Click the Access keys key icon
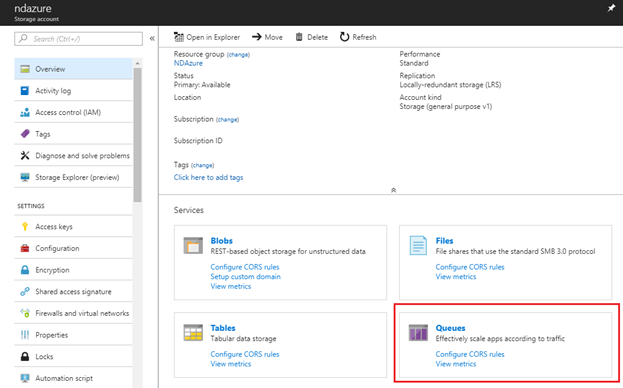The image size is (623, 388). coord(25,226)
